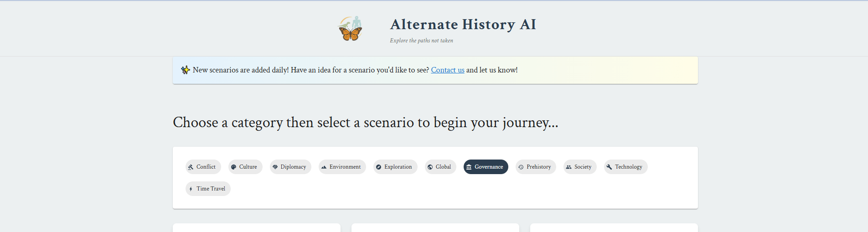Image resolution: width=868 pixels, height=232 pixels.
Task: Click the crossed swords Conflict icon
Action: click(x=191, y=167)
